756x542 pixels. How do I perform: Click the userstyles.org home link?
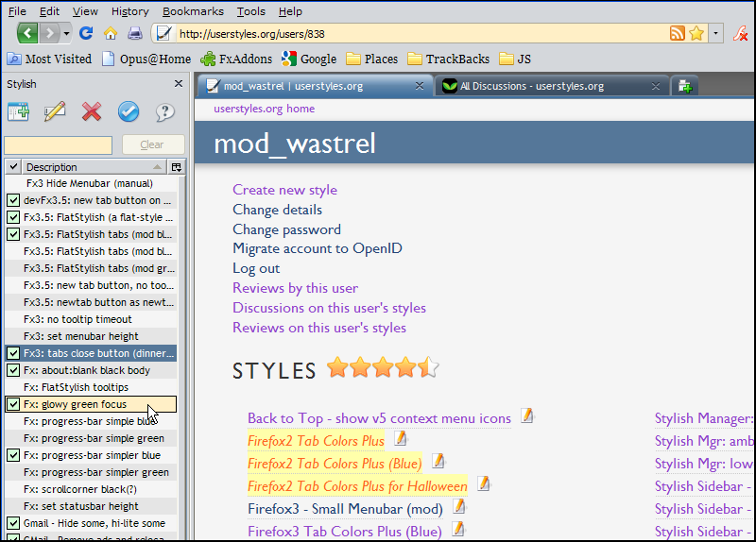[265, 109]
